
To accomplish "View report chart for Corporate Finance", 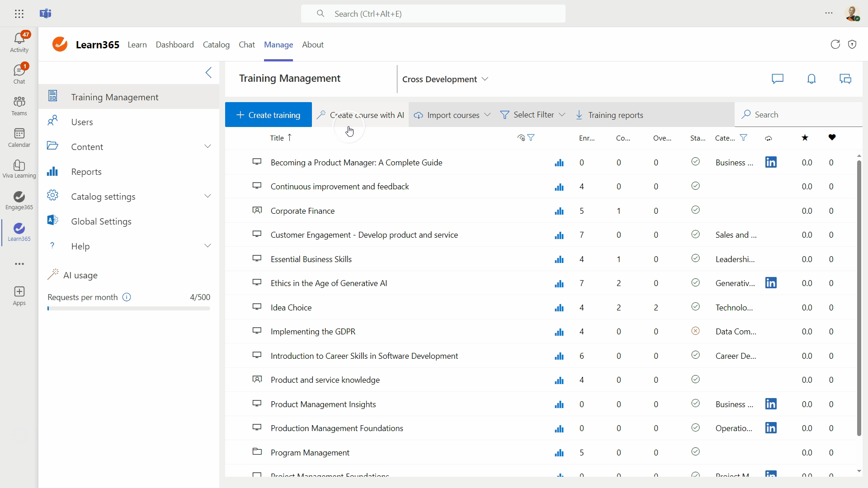I will point(559,211).
